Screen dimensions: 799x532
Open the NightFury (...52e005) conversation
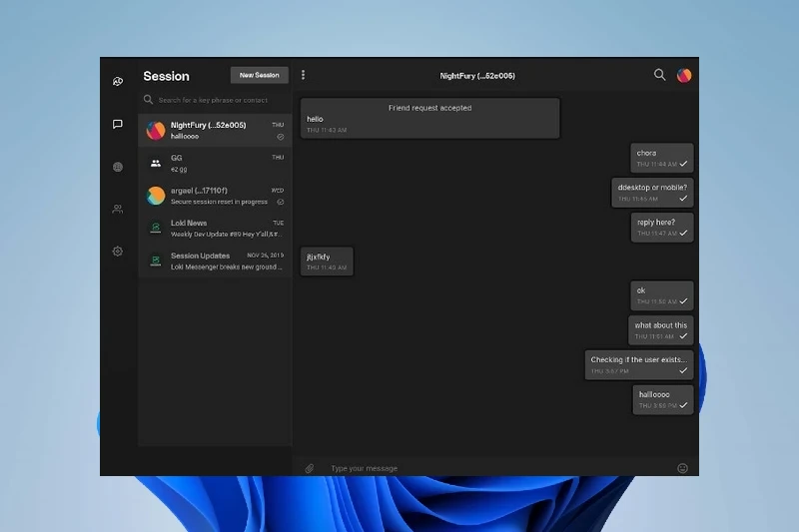click(x=215, y=131)
